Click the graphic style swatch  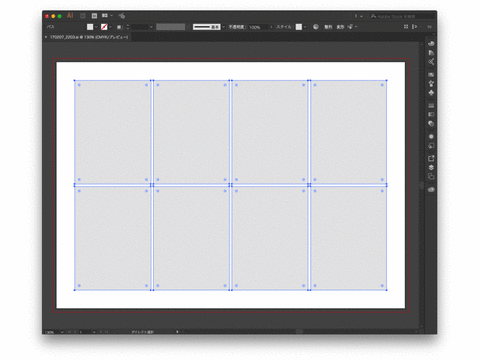299,27
